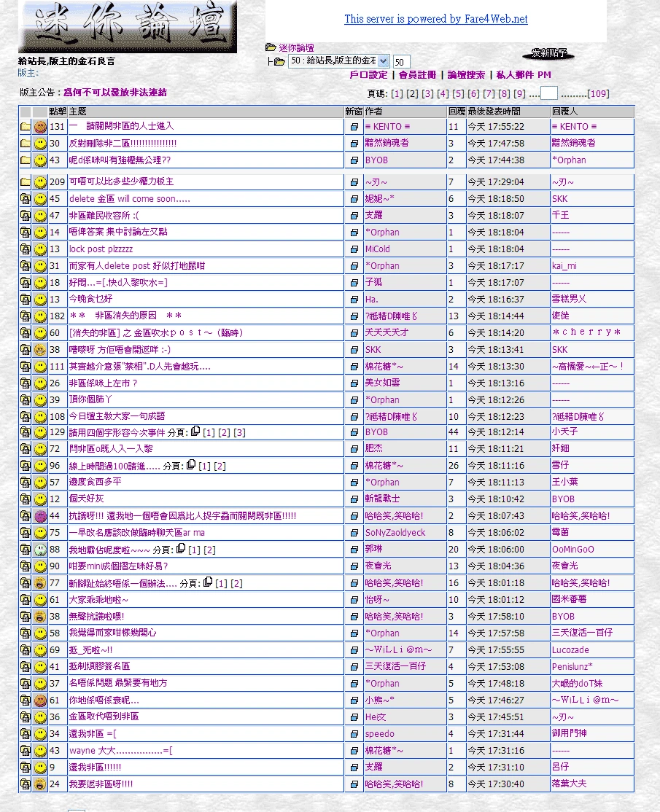This screenshot has width=660, height=812.
Task: Open the Fare4Web.net powered-by link
Action: 436,19
